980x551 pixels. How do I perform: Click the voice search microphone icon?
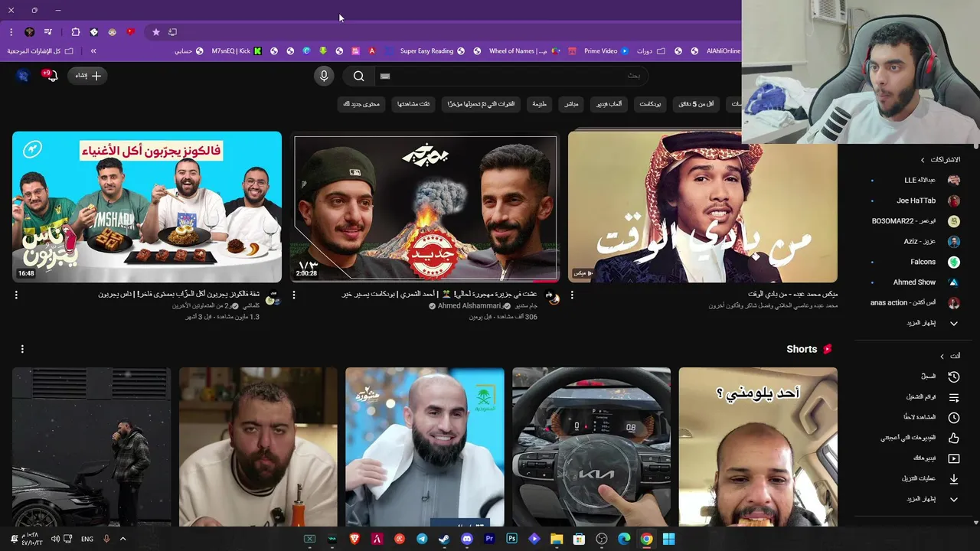324,76
